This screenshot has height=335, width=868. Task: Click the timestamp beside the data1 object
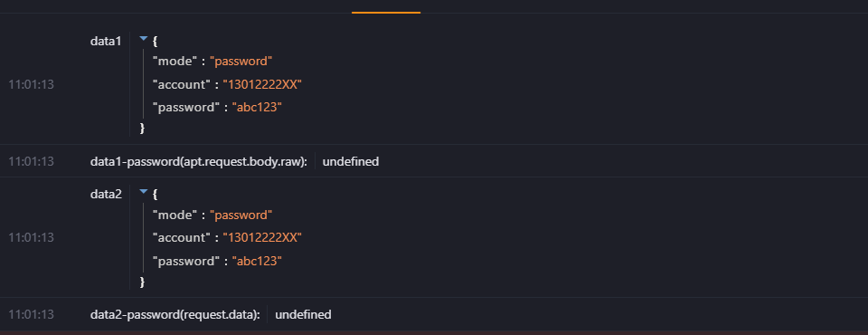[x=31, y=84]
